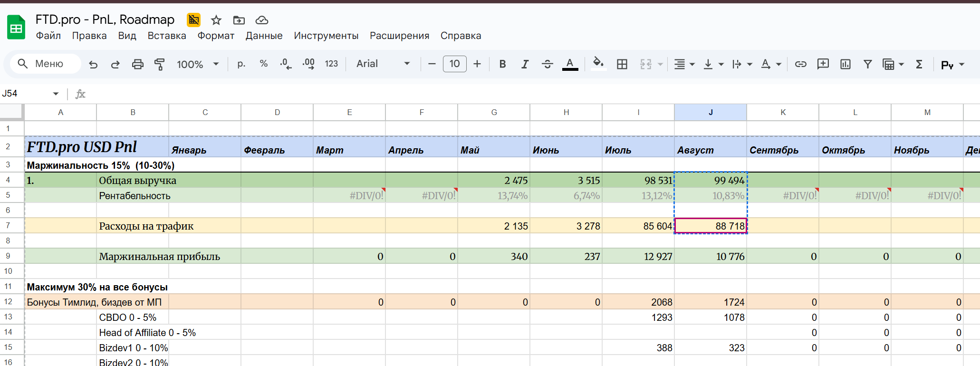The width and height of the screenshot is (980, 366).
Task: Increase font size with plus button
Action: click(x=477, y=64)
